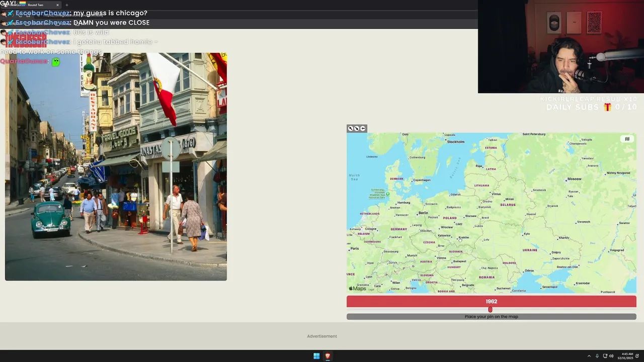Open the network tray icon
The height and width of the screenshot is (362, 644).
pos(605,356)
